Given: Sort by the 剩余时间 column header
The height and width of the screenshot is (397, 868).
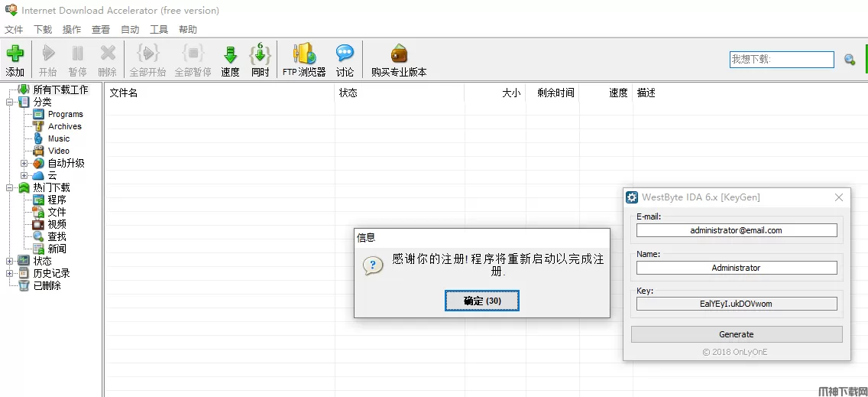Looking at the screenshot, I should [552, 93].
